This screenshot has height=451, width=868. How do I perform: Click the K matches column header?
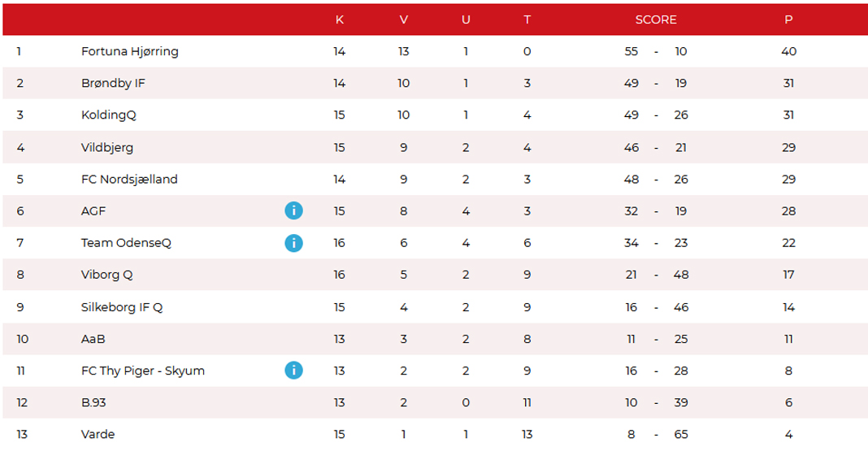click(x=340, y=20)
